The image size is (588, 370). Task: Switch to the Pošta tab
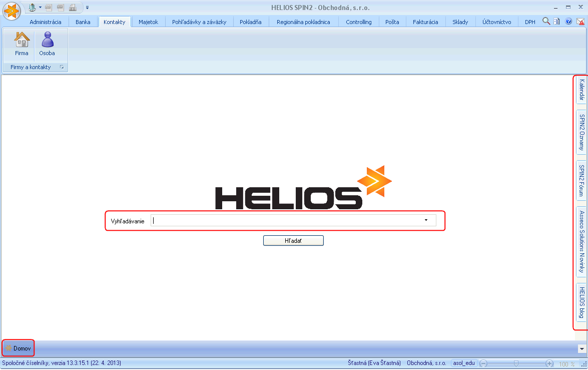pyautogui.click(x=392, y=22)
